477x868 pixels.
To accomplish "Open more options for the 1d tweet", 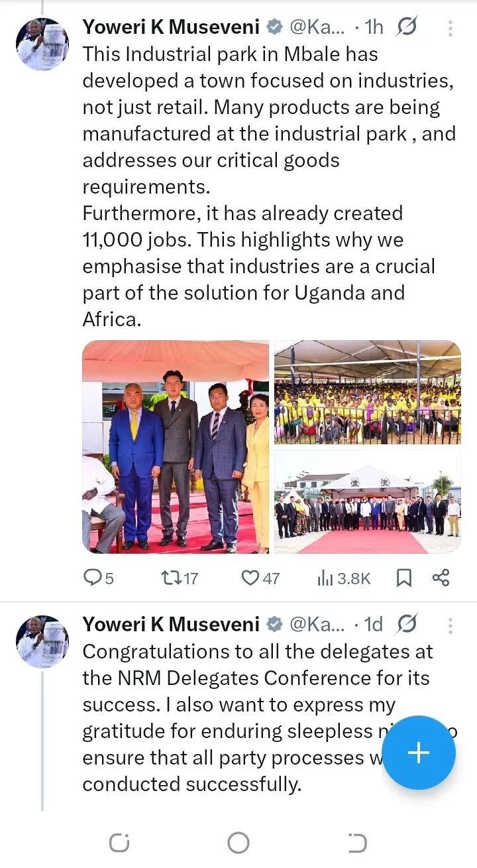I will click(450, 625).
